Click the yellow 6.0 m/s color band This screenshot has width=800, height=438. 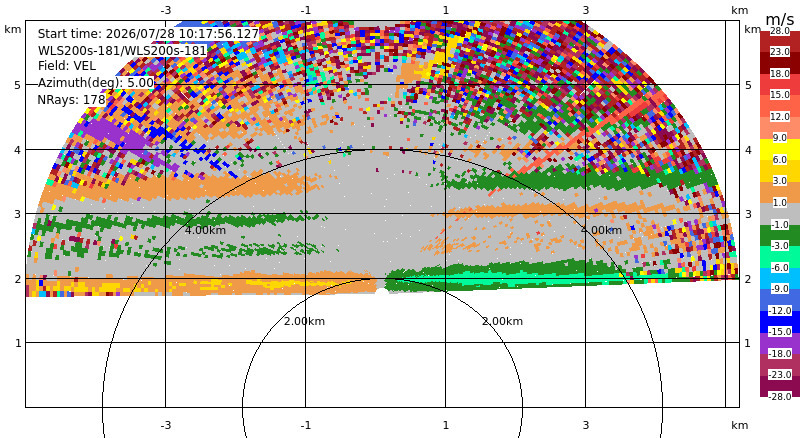coord(780,150)
